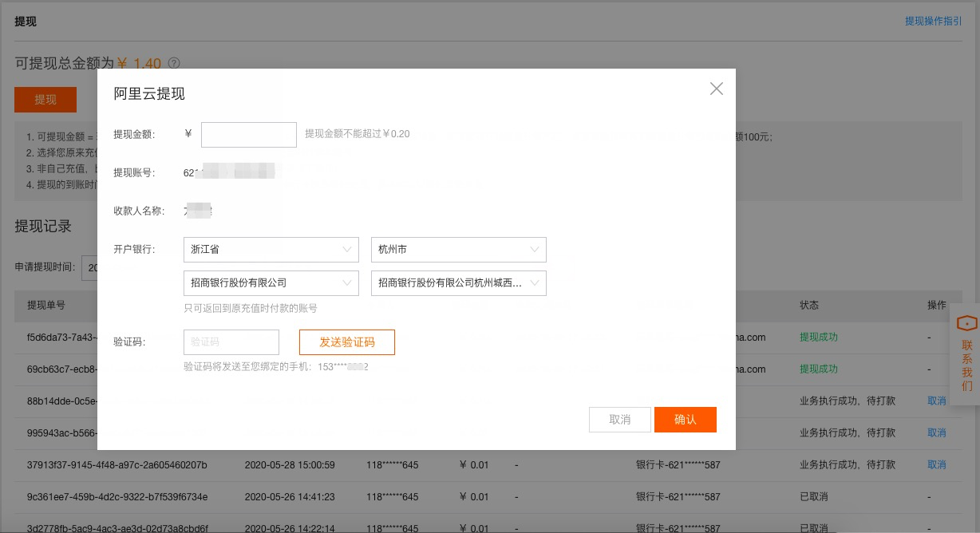Image resolution: width=980 pixels, height=533 pixels.
Task: Click 银行卡-621******587 in row 37913f37
Action: pyautogui.click(x=678, y=464)
